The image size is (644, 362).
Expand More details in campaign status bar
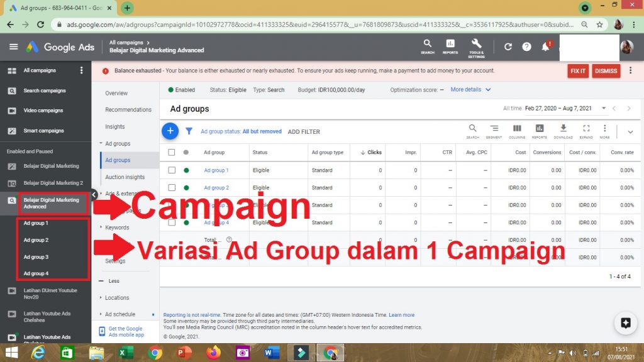(x=470, y=90)
